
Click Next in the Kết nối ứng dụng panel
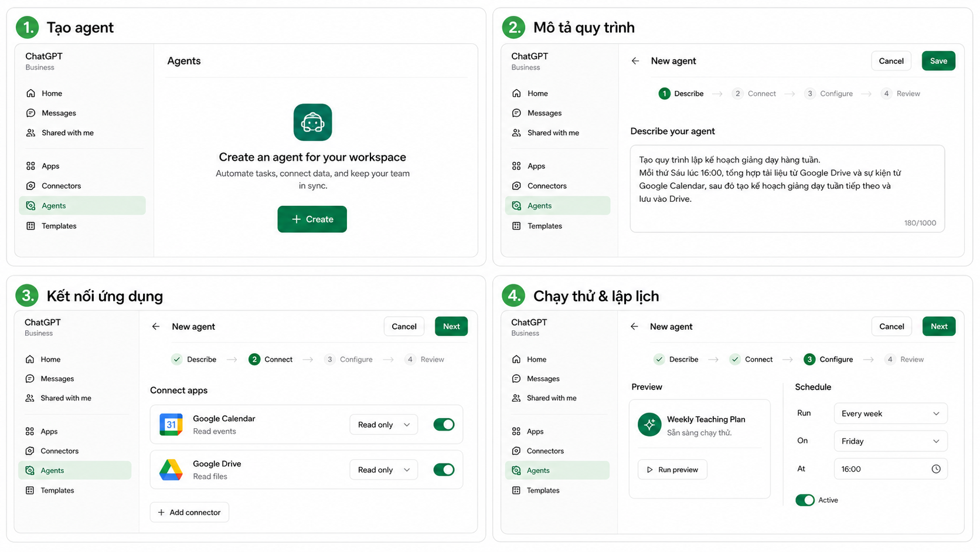pos(451,327)
